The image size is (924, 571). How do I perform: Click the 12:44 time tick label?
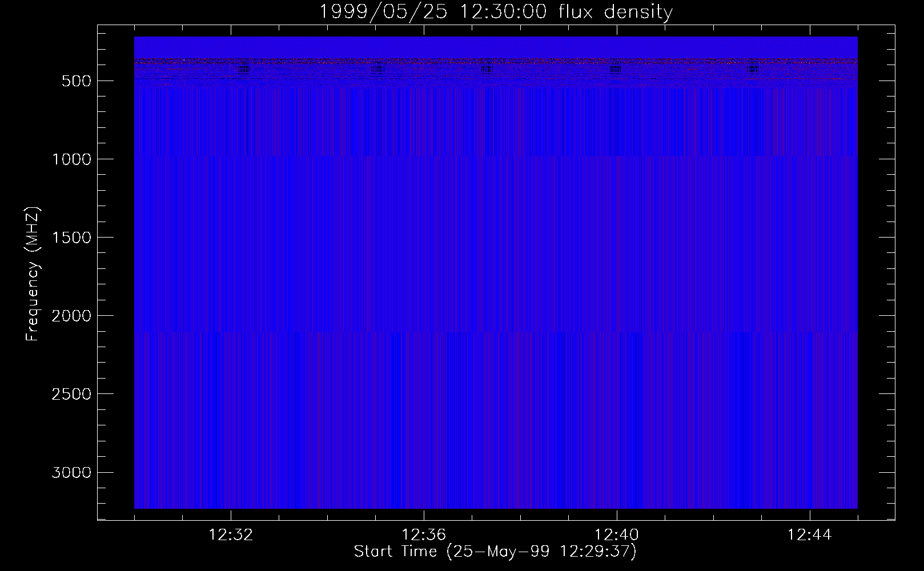coord(810,535)
